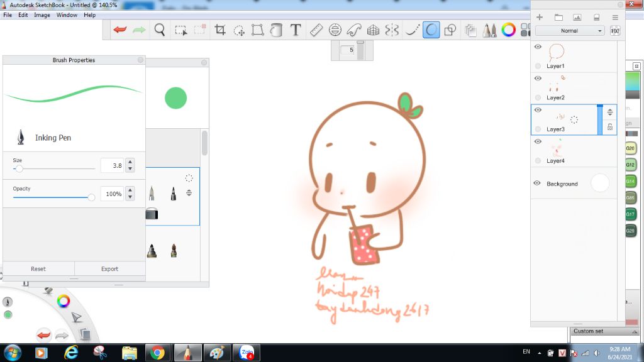Click Reset in Brush Properties
Screen dimensions: 644x362
point(38,269)
